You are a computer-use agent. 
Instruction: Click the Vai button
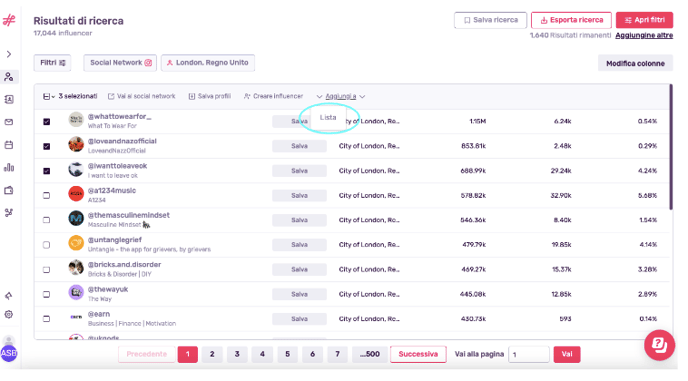pyautogui.click(x=567, y=354)
